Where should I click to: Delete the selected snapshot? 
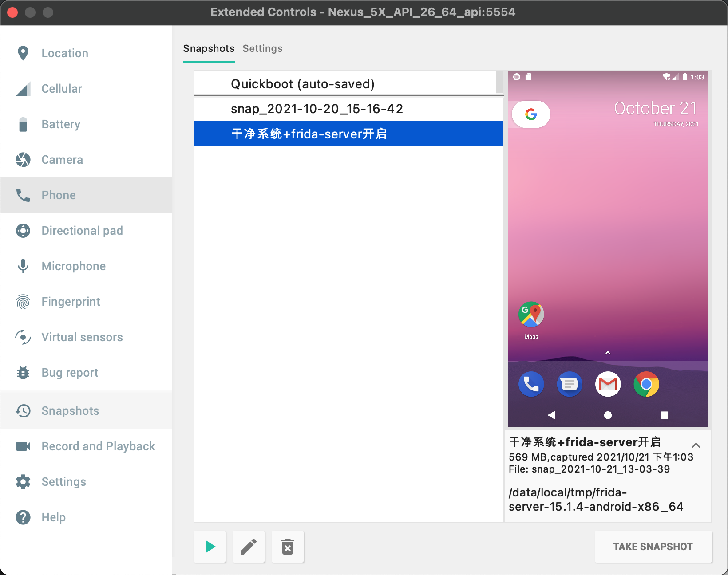pos(287,547)
